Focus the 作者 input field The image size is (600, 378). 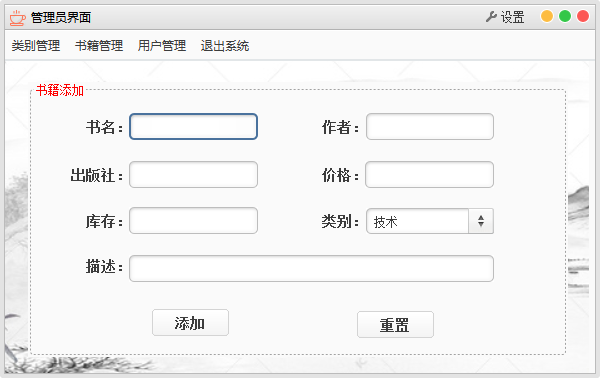click(430, 127)
